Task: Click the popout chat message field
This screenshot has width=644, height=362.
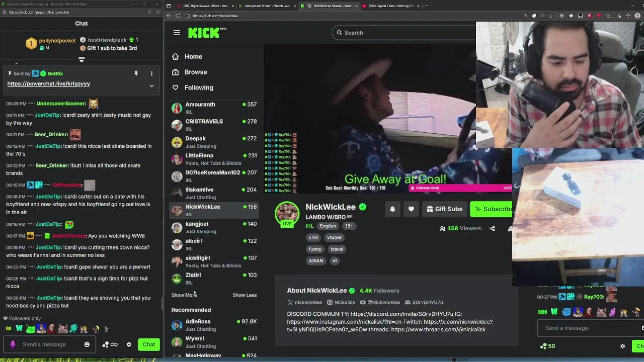Action: point(50,344)
